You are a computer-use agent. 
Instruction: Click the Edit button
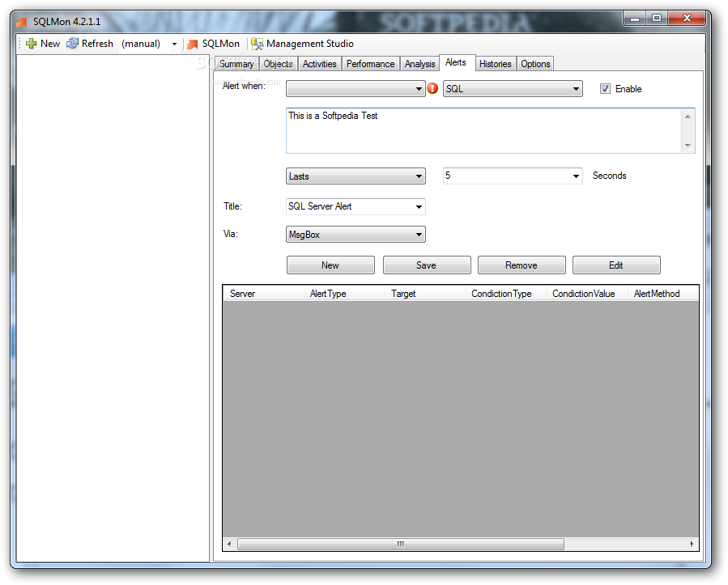pyautogui.click(x=616, y=265)
